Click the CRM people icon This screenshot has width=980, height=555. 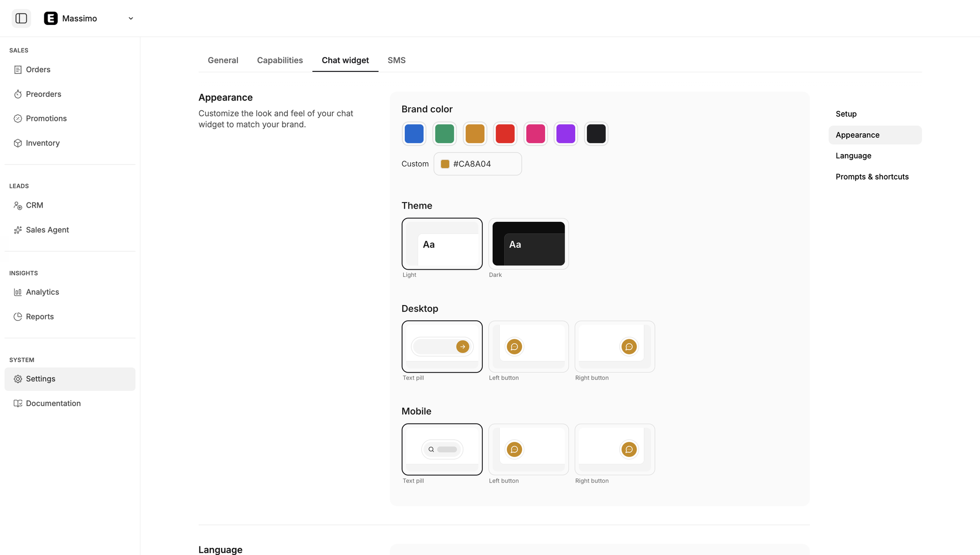[18, 206]
